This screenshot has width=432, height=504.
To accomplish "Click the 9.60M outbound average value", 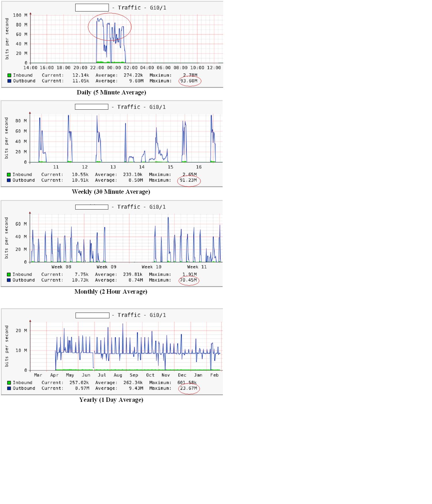I will click(x=136, y=81).
